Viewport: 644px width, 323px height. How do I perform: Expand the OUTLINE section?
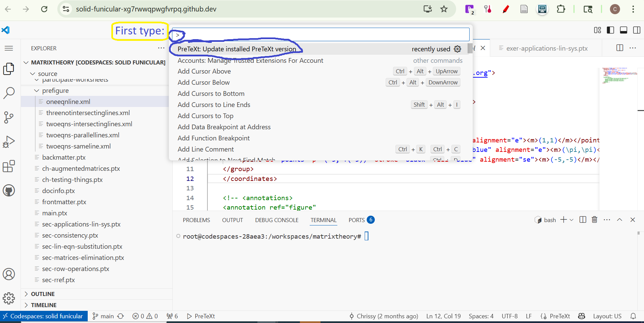click(x=43, y=294)
